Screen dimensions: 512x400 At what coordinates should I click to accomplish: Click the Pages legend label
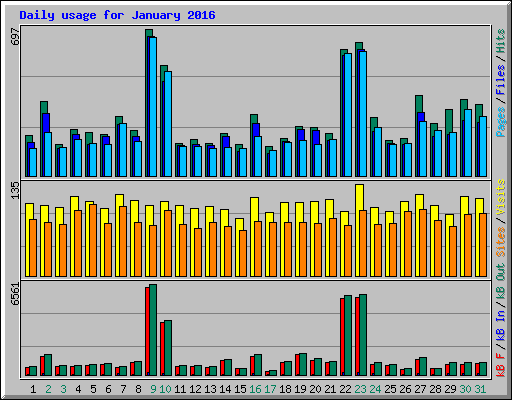(x=501, y=122)
